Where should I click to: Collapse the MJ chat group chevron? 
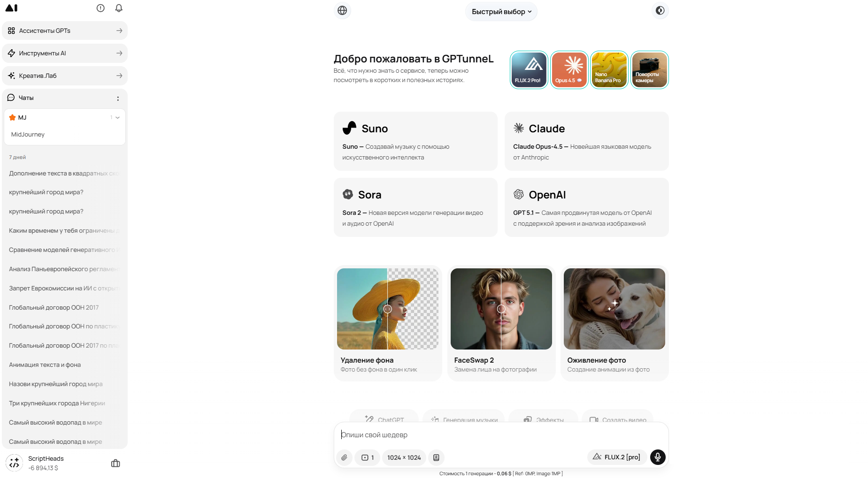click(117, 118)
